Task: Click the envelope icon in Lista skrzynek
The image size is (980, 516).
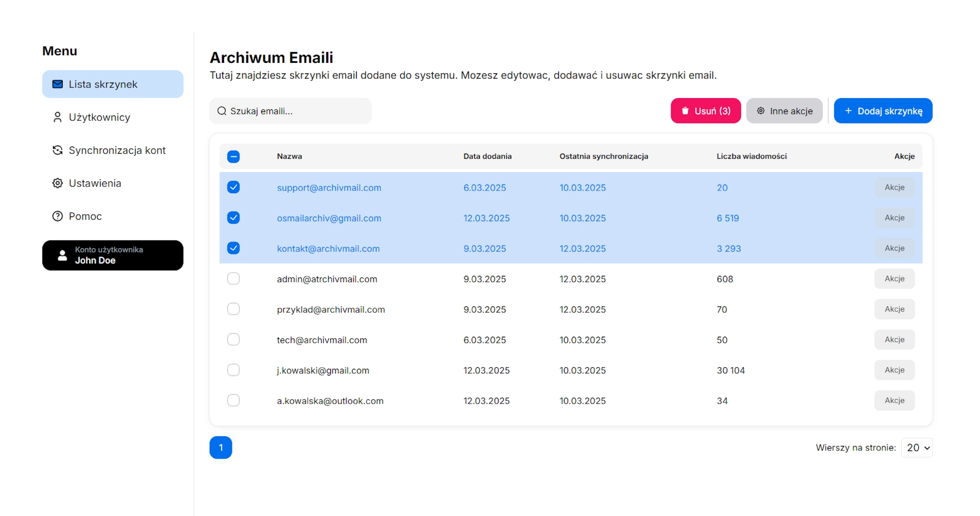Action: click(58, 84)
